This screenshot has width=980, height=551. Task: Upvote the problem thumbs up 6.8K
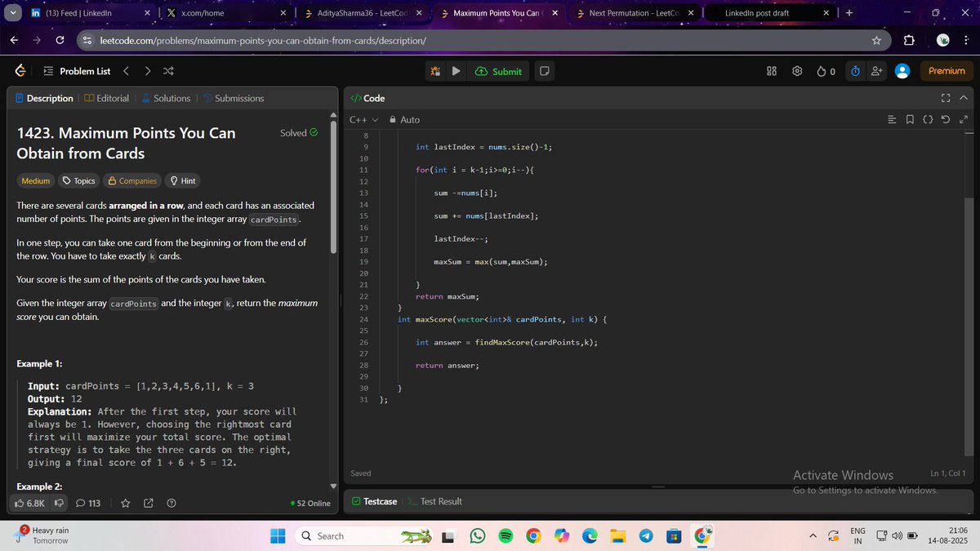(30, 503)
